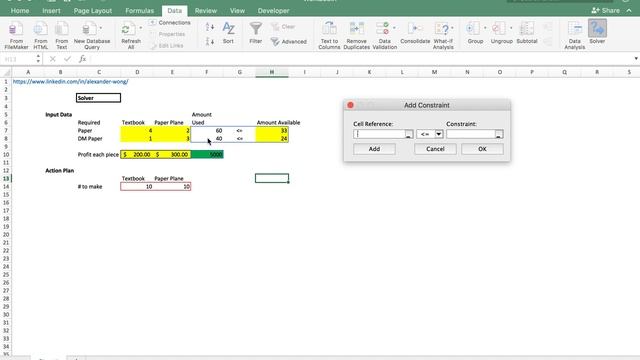Expand Ungroup dropdown arrow
This screenshot has height=360, width=640.
point(511,28)
